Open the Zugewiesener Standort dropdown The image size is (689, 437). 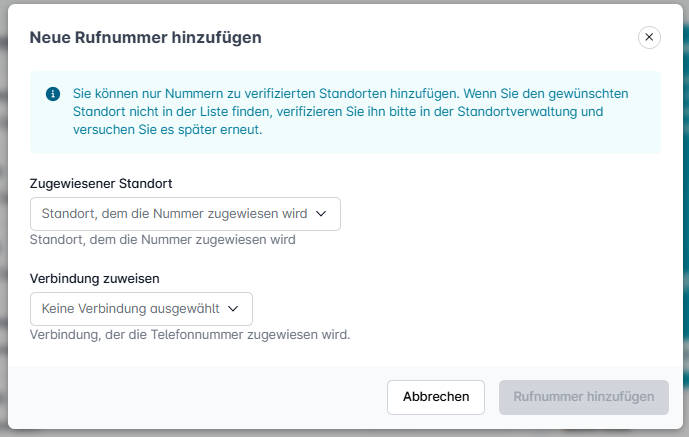185,214
